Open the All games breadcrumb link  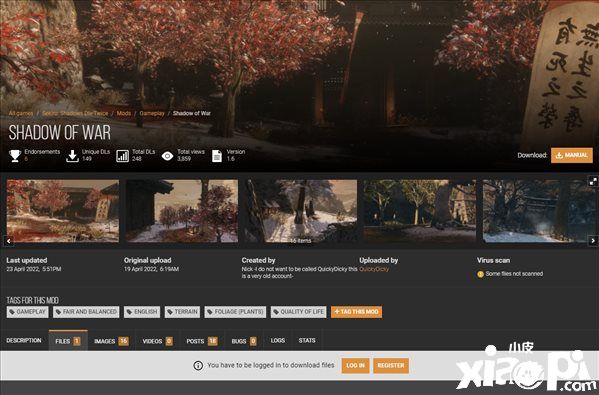click(x=21, y=113)
